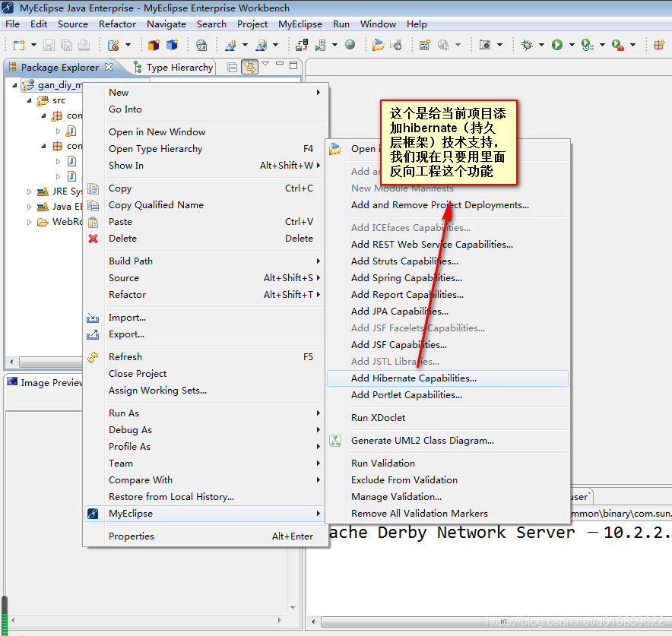The width and height of the screenshot is (672, 636).
Task: Click the Print toolbar icon
Action: tap(84, 45)
